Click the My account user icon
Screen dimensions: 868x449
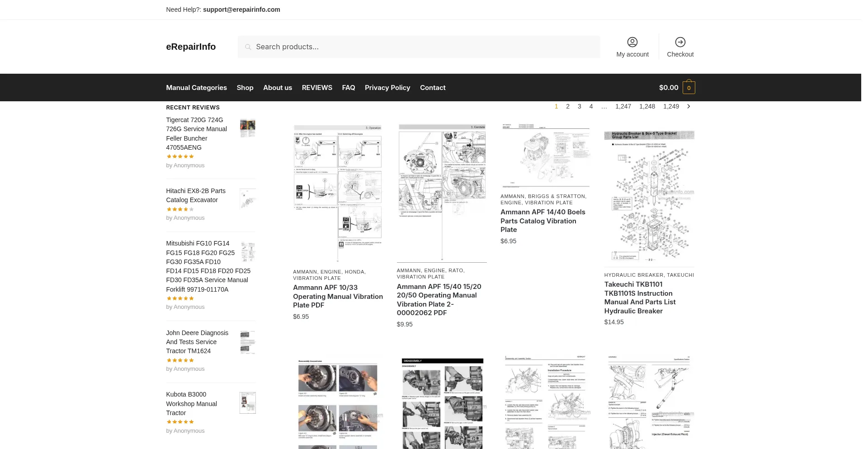(632, 42)
